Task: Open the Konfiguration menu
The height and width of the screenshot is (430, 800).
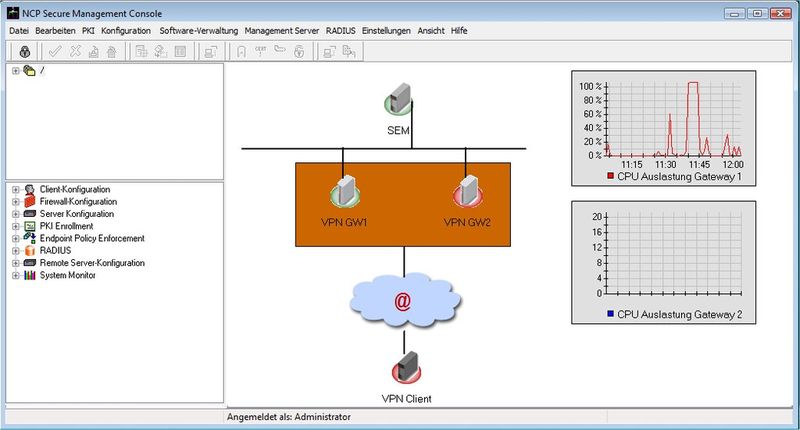Action: tap(126, 31)
